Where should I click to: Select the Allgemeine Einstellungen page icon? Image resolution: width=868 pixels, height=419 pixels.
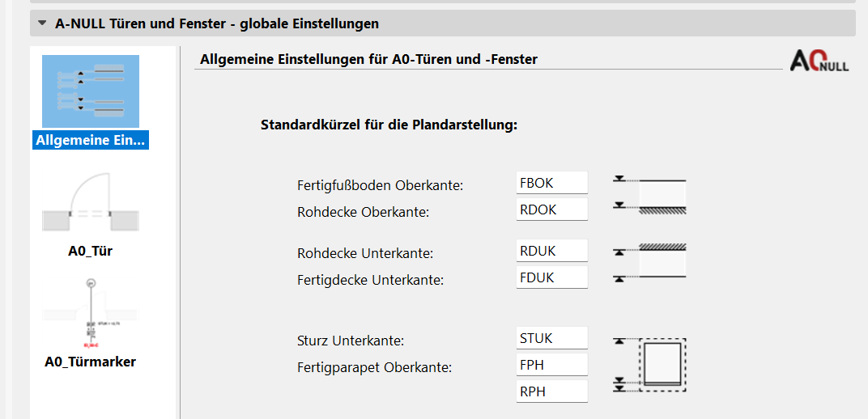[91, 91]
